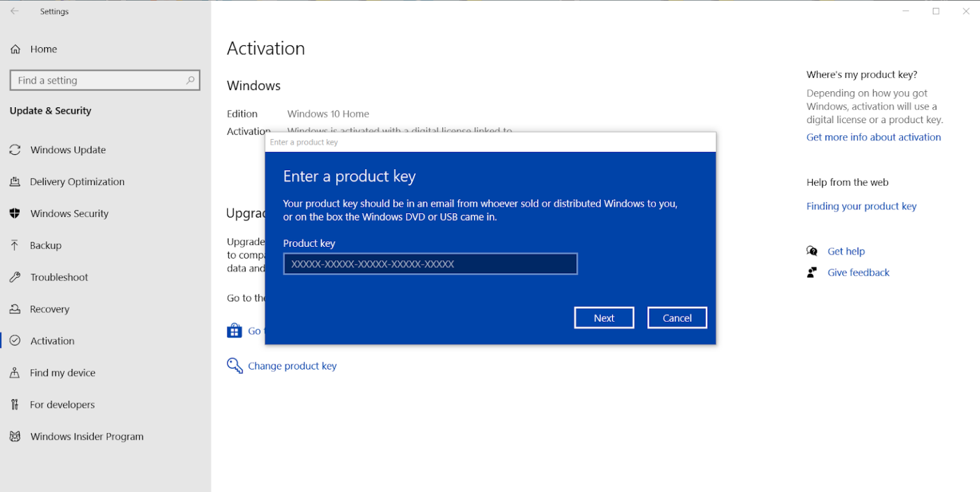Click the Change product key link

point(293,366)
